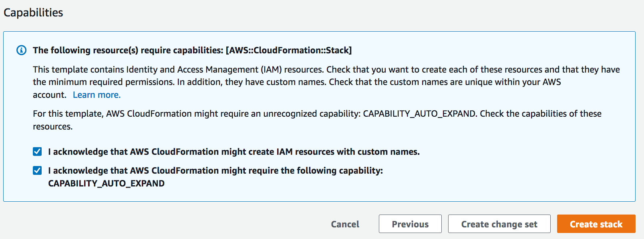This screenshot has width=644, height=239.
Task: Click the paragraph starting 'This template contains Identity'
Action: [x=326, y=82]
